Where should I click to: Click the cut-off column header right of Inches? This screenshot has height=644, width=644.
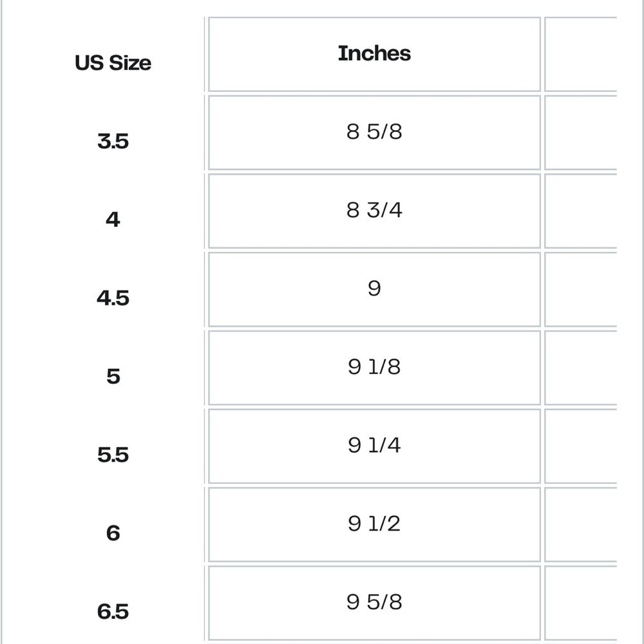click(x=581, y=54)
